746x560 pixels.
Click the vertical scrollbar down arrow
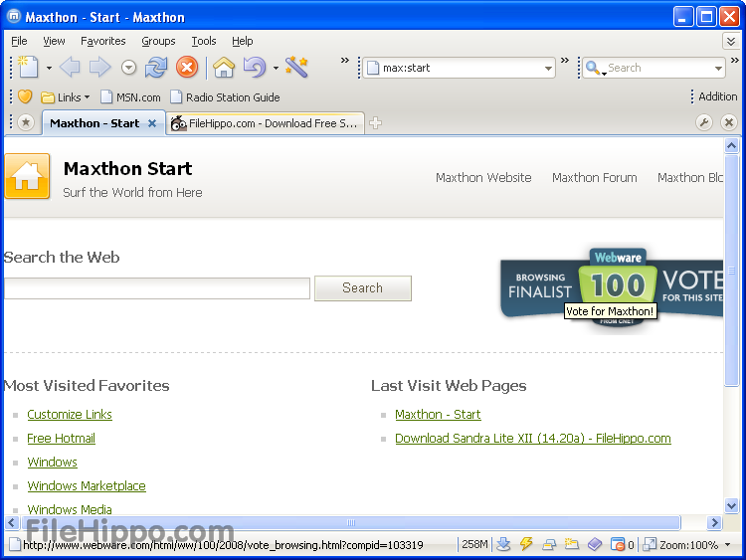[x=731, y=505]
